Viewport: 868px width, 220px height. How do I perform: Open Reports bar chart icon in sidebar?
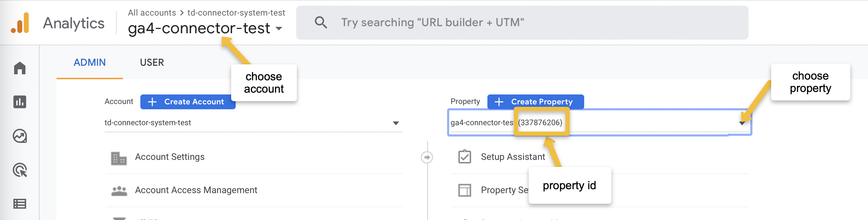20,102
